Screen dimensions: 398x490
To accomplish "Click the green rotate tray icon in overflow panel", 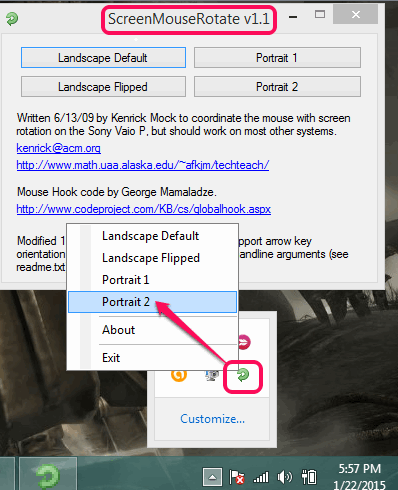I will click(x=243, y=375).
